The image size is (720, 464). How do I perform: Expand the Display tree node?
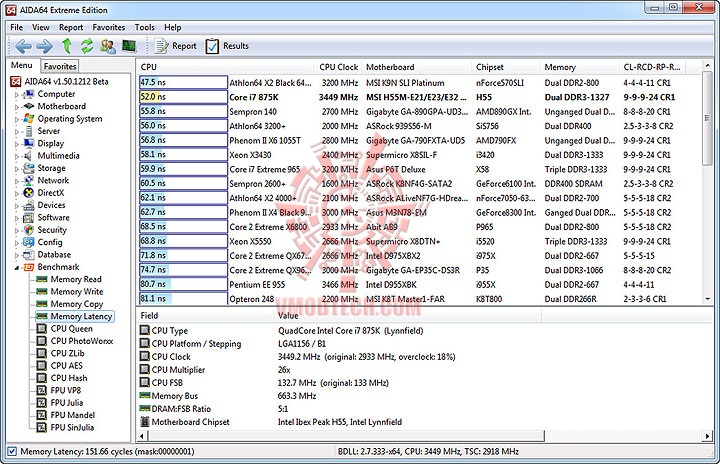[17, 144]
